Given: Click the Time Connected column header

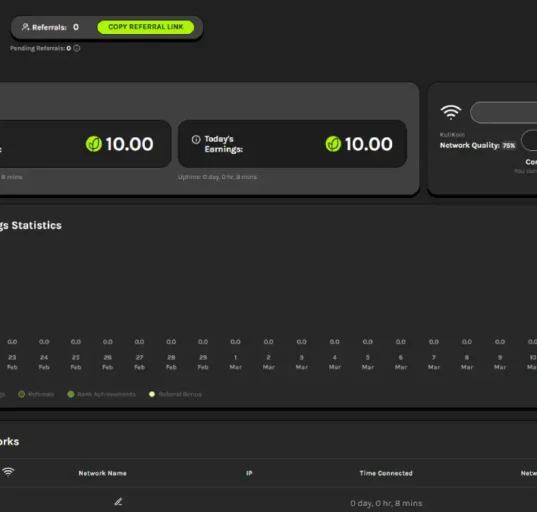Looking at the screenshot, I should [386, 473].
